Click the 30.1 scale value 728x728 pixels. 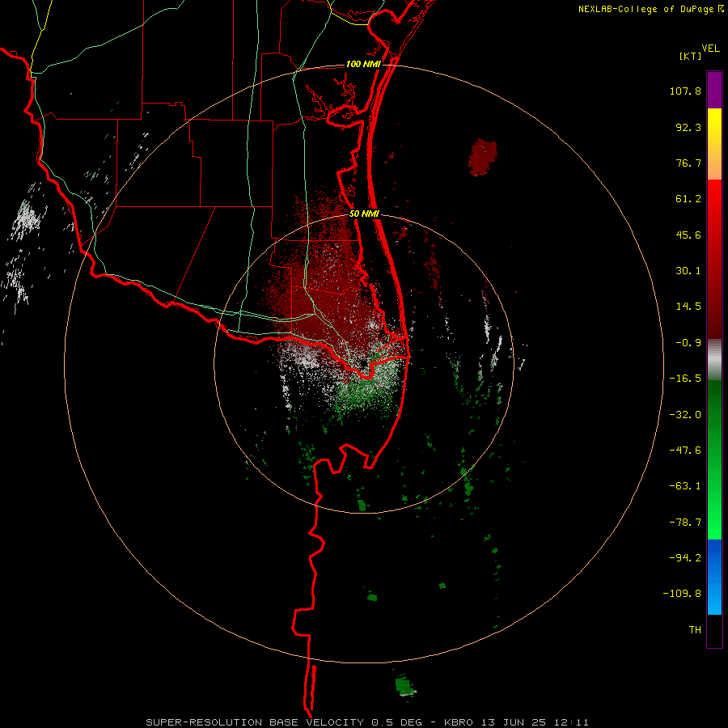(688, 271)
